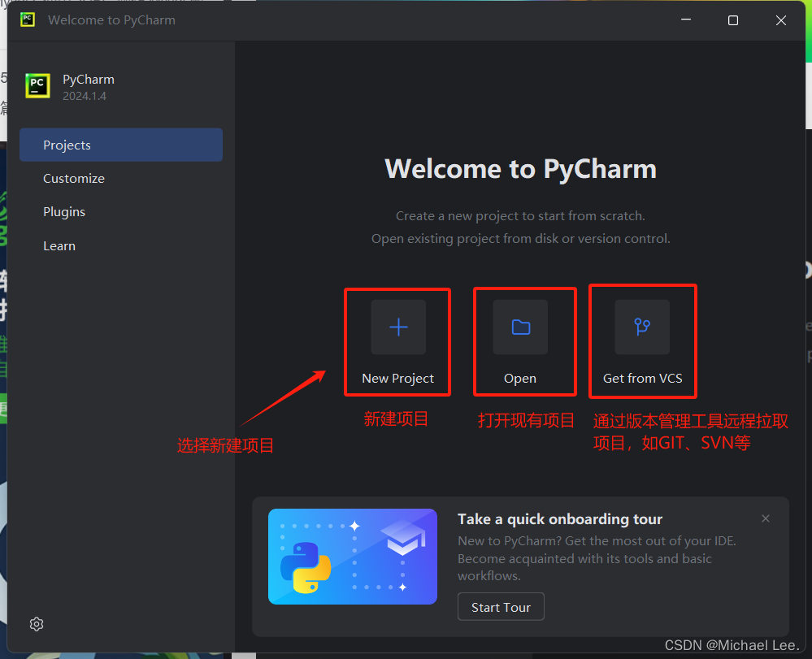The image size is (812, 659).
Task: Start the onboarding tour
Action: (x=501, y=607)
